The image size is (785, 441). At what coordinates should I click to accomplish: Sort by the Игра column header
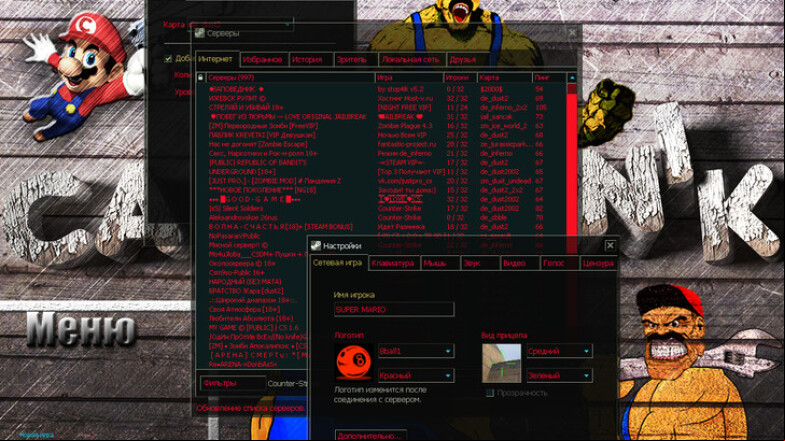409,78
